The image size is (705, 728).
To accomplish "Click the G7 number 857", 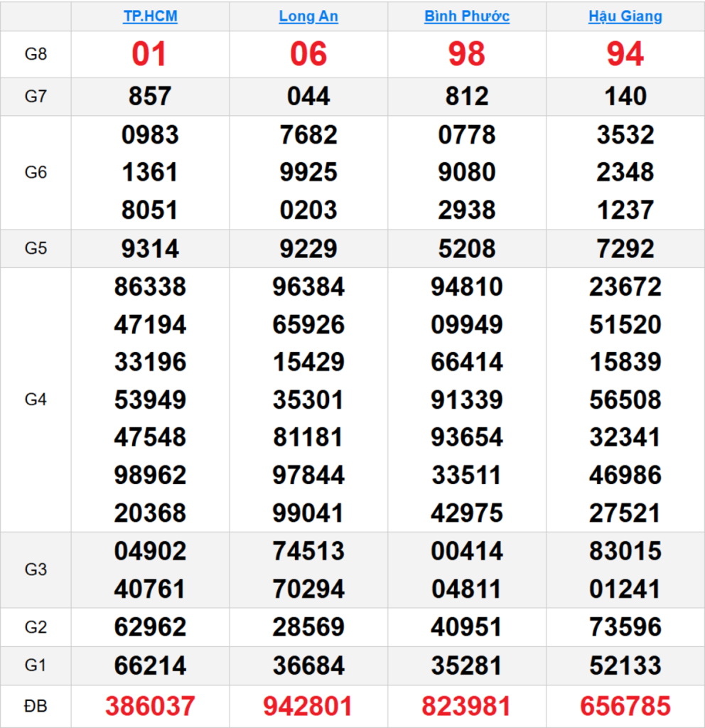I will [x=150, y=97].
